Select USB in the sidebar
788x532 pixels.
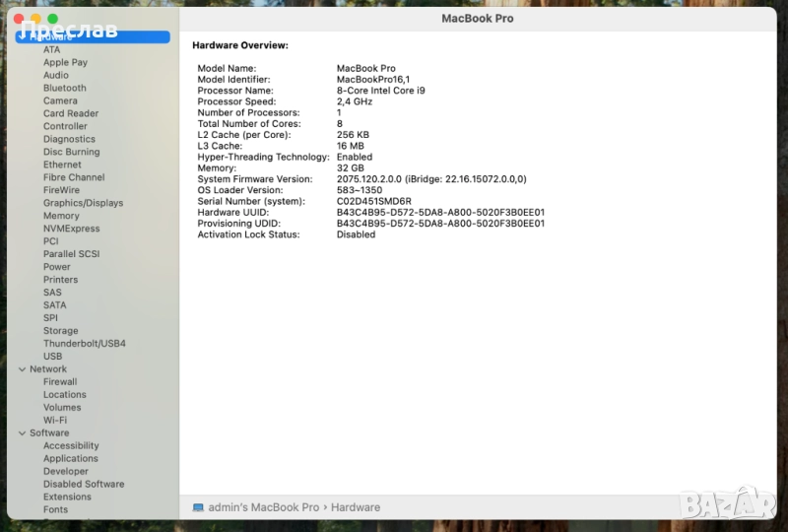pyautogui.click(x=52, y=357)
